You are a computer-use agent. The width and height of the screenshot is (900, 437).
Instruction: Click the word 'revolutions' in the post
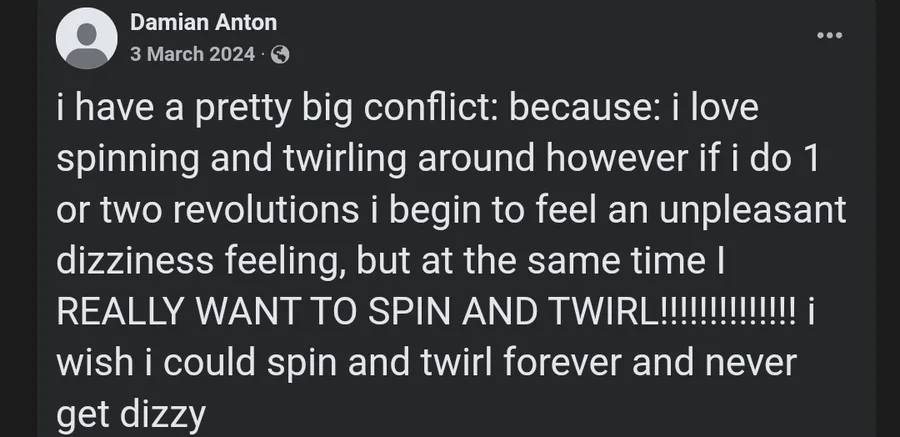click(265, 210)
